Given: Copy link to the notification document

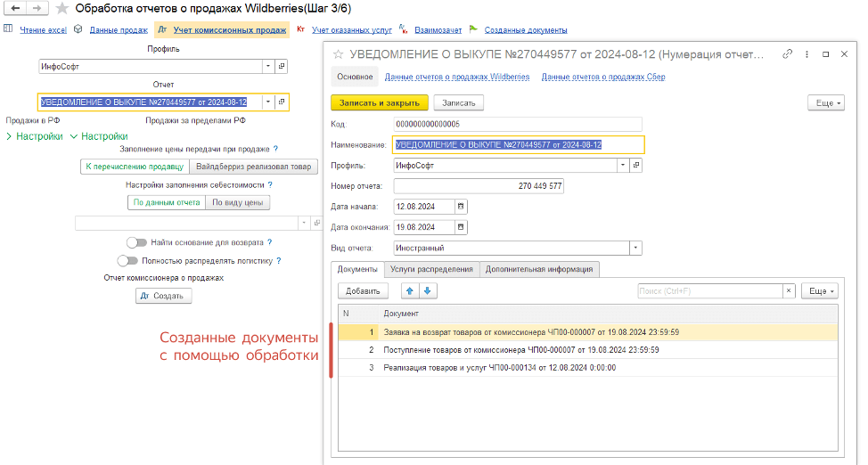Looking at the screenshot, I should (788, 54).
